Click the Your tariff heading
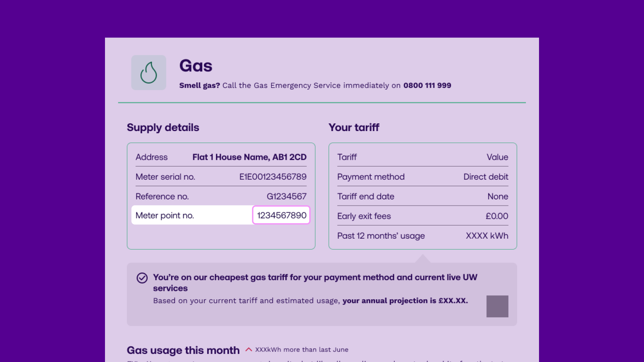 point(354,128)
